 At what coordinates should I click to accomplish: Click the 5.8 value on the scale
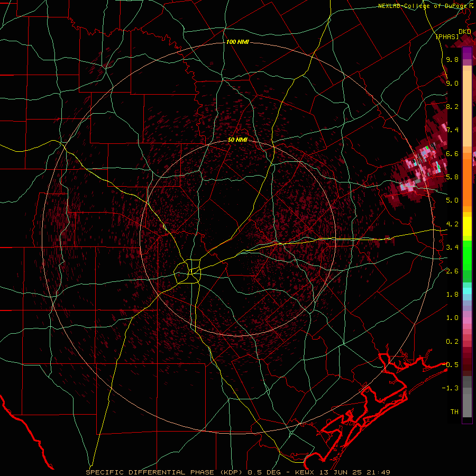point(452,177)
